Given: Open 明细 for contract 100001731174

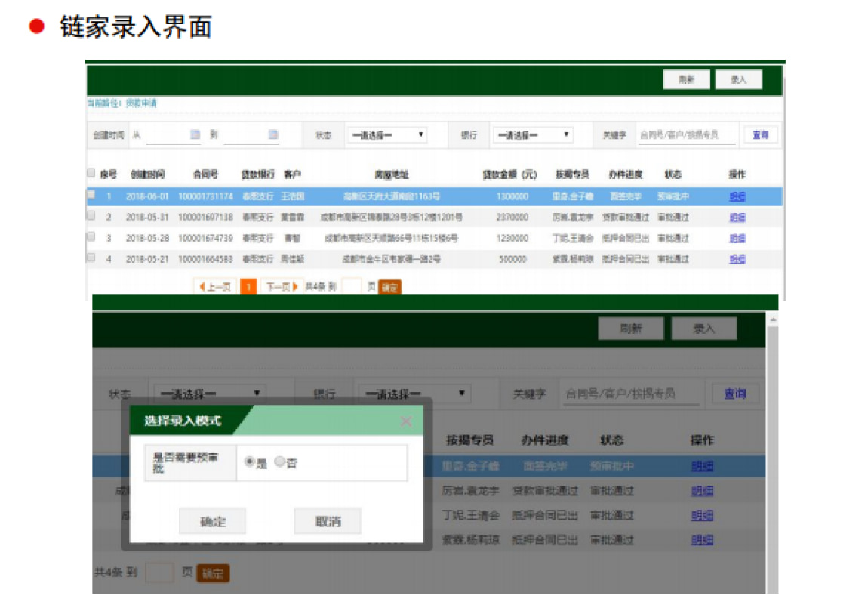Looking at the screenshot, I should [737, 196].
